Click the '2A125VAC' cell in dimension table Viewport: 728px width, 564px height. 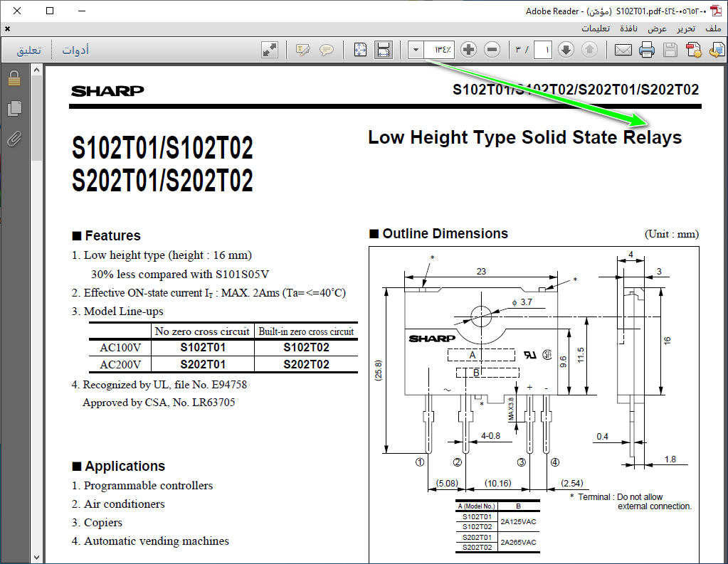tap(518, 522)
